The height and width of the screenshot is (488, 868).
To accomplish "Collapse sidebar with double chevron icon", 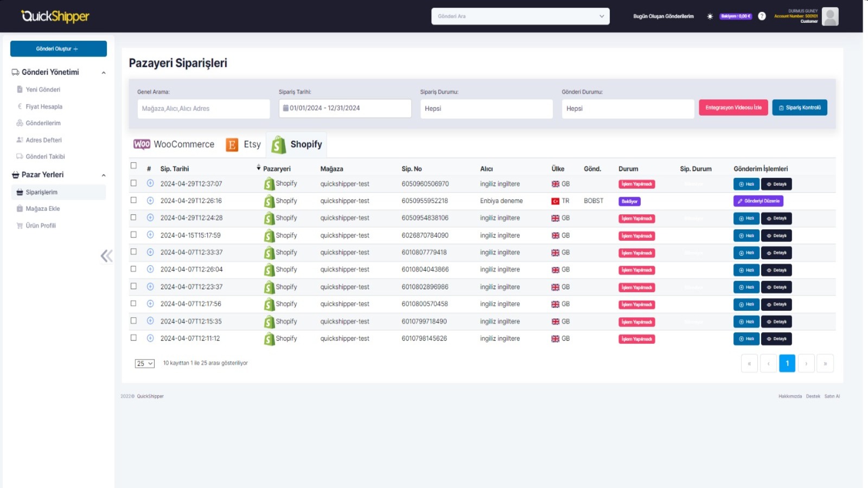I will click(x=107, y=256).
